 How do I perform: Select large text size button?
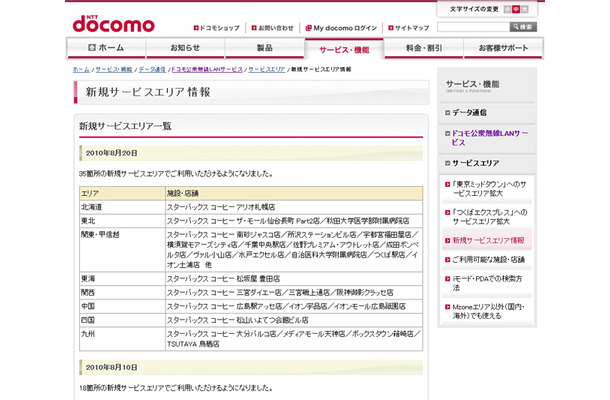pyautogui.click(x=524, y=9)
